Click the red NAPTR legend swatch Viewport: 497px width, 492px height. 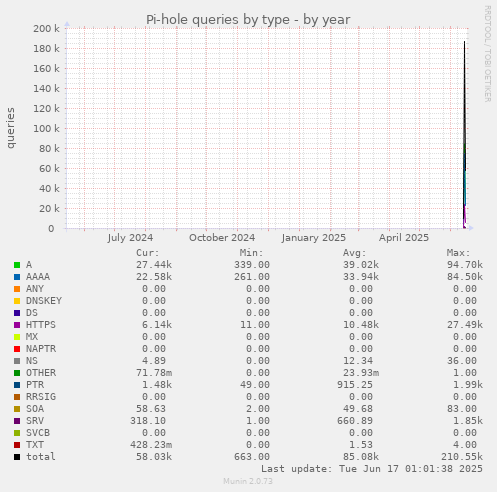[x=17, y=349]
